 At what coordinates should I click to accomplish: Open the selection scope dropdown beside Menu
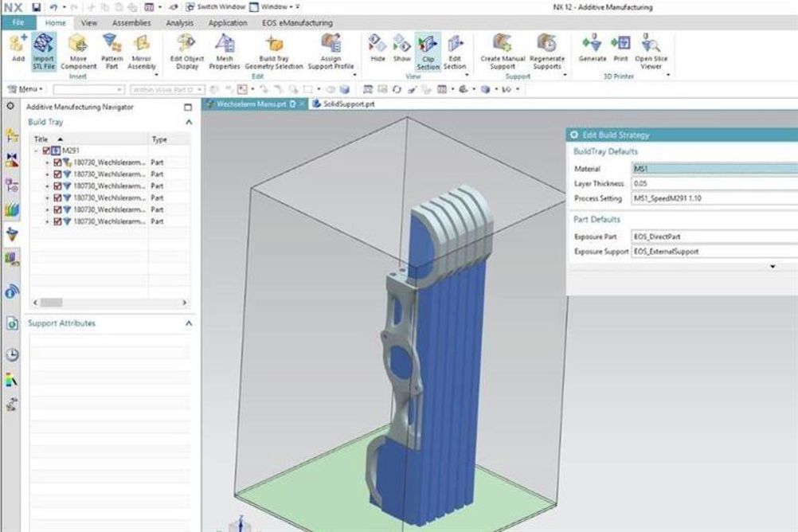(89, 90)
